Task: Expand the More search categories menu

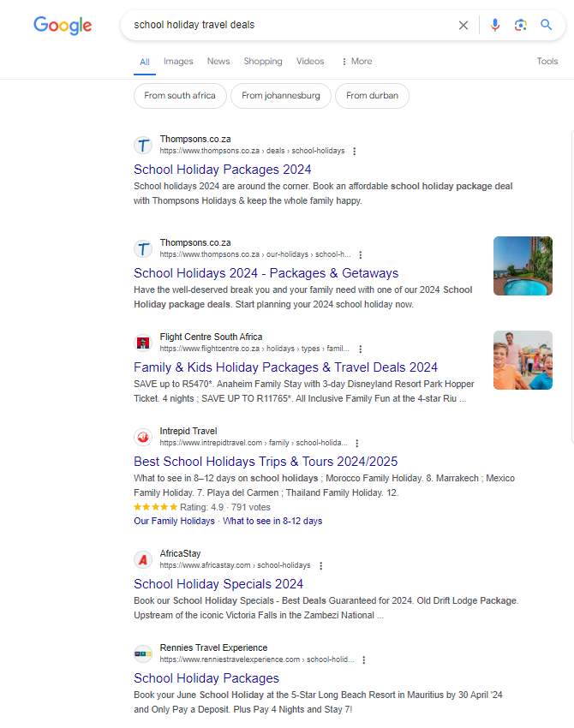Action: pyautogui.click(x=356, y=62)
